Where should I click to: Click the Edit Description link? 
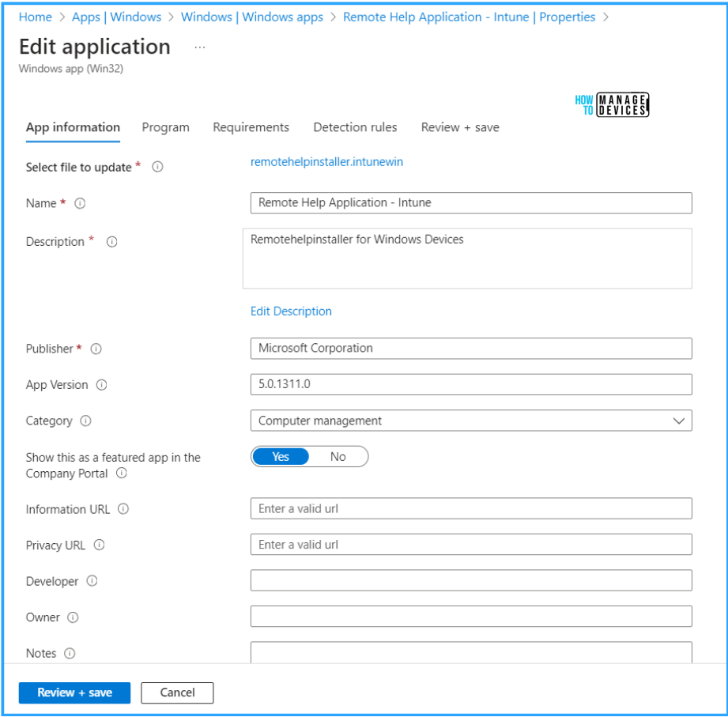pos(291,311)
